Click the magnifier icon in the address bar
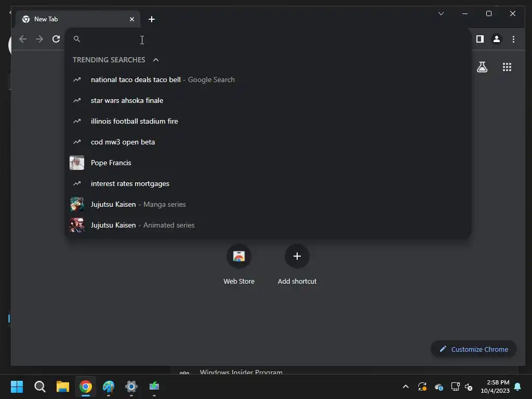The image size is (532, 399). click(x=77, y=39)
